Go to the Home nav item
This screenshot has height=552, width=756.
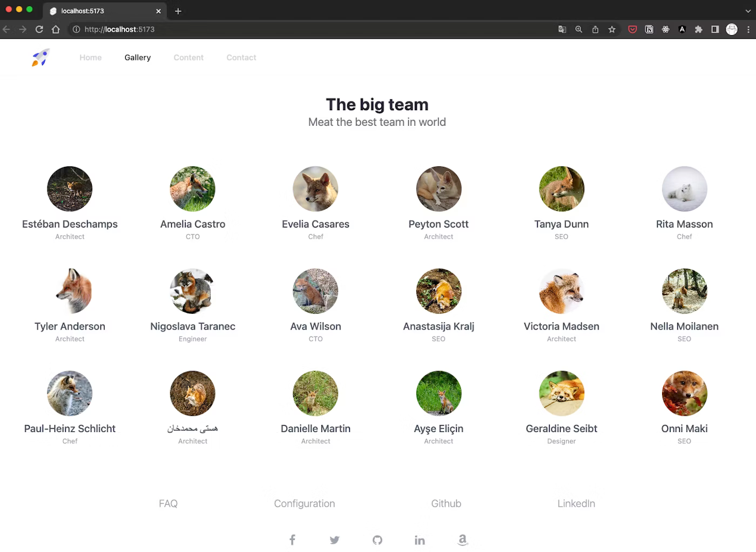[90, 57]
